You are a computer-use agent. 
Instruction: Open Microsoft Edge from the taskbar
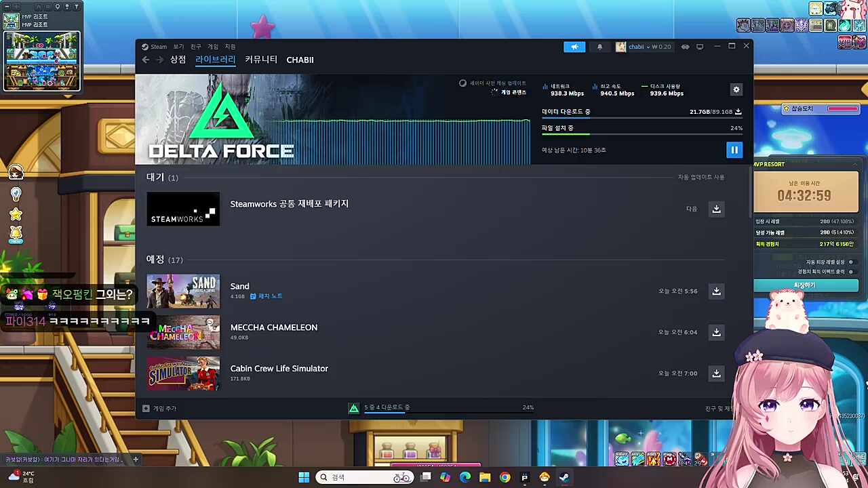coord(465,478)
